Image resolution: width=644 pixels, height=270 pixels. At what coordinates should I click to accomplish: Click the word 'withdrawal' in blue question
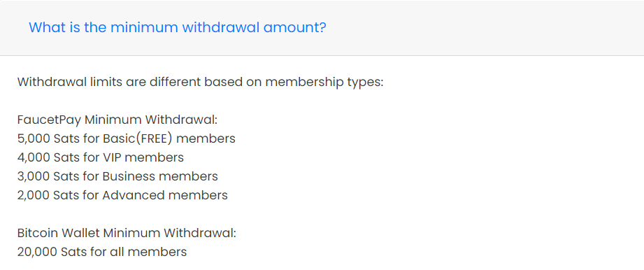[220, 27]
